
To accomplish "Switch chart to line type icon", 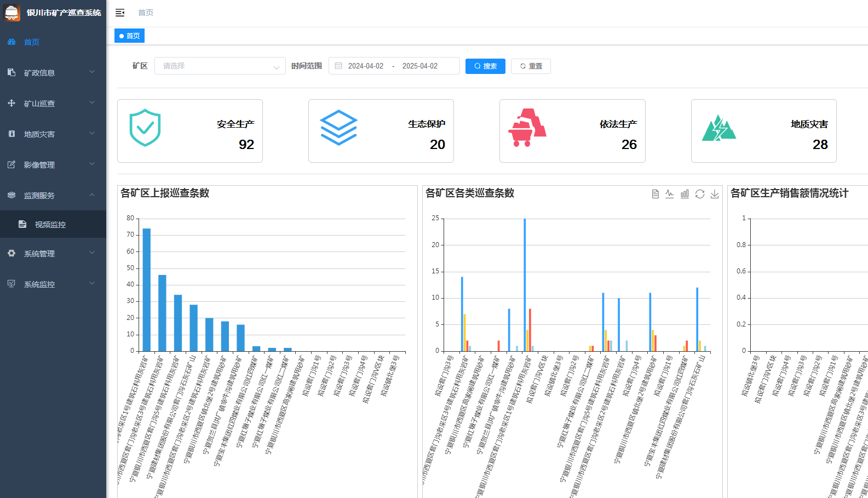I will [670, 194].
